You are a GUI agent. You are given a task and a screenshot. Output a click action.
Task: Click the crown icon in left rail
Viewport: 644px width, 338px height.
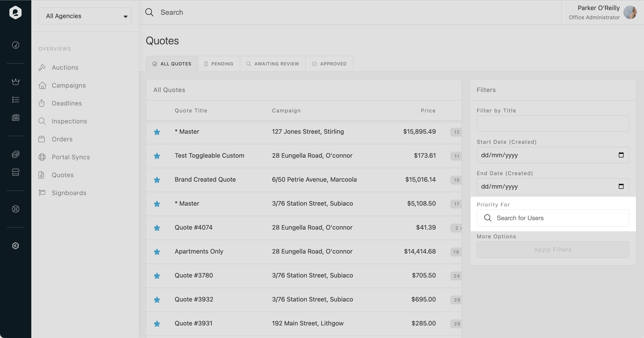[x=15, y=82]
